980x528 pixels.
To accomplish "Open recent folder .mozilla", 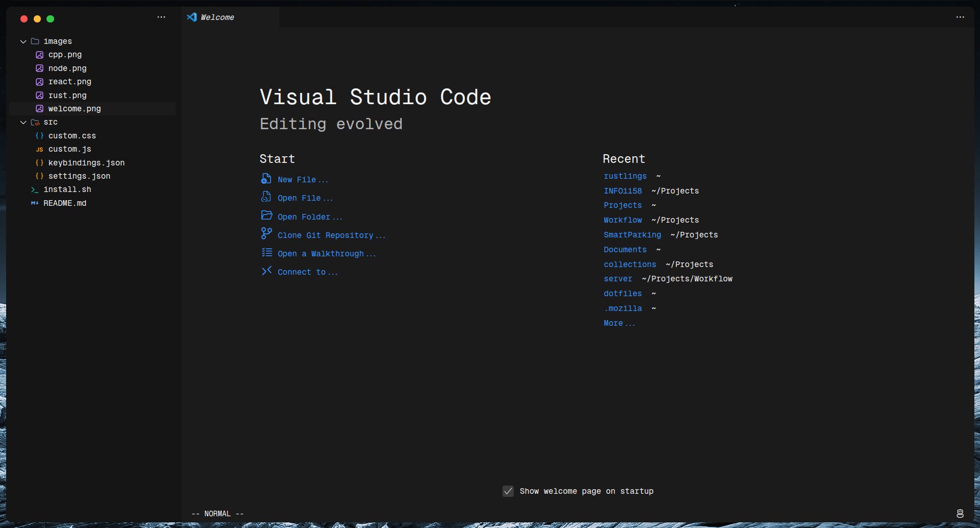I will tap(623, 308).
